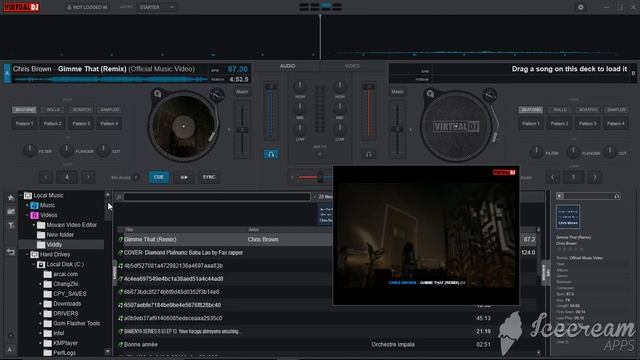The image size is (640, 360).
Task: Click deck B Match button
Action: 397,92
